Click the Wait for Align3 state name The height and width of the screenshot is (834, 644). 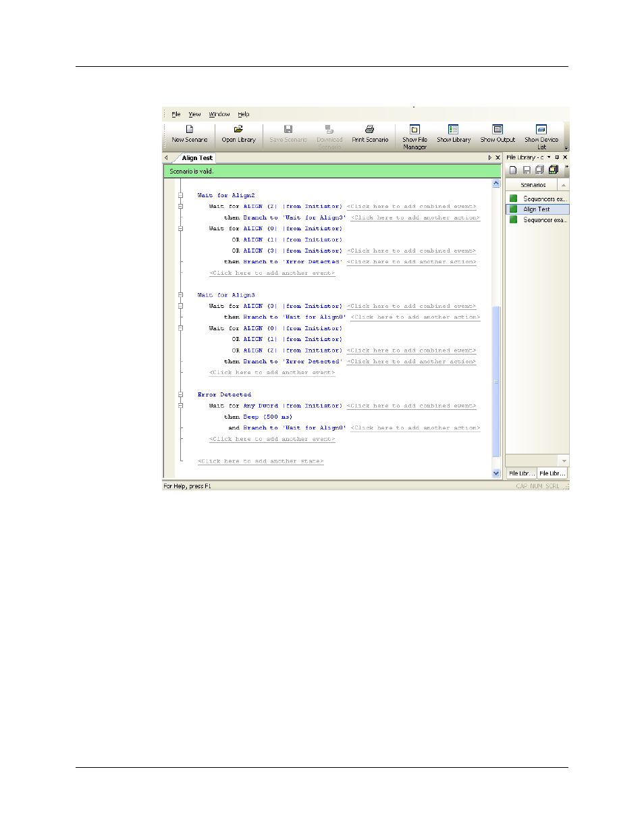point(226,295)
